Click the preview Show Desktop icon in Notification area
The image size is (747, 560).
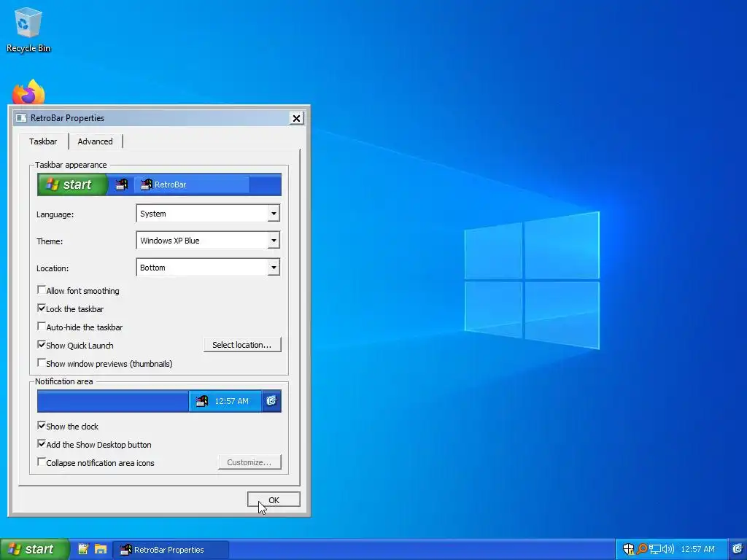click(271, 400)
